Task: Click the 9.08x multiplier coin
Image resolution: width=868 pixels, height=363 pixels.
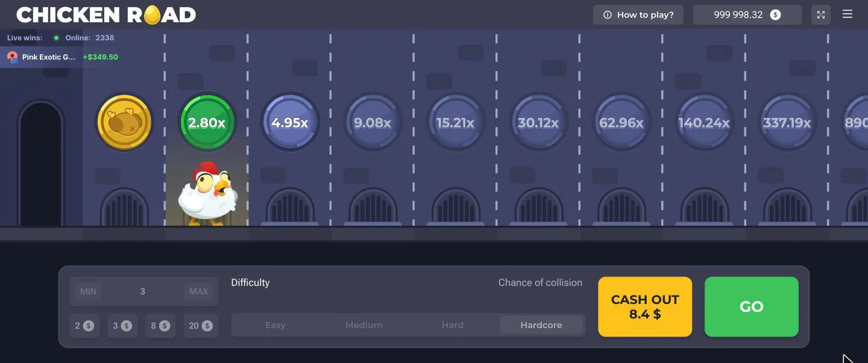Action: pos(373,122)
